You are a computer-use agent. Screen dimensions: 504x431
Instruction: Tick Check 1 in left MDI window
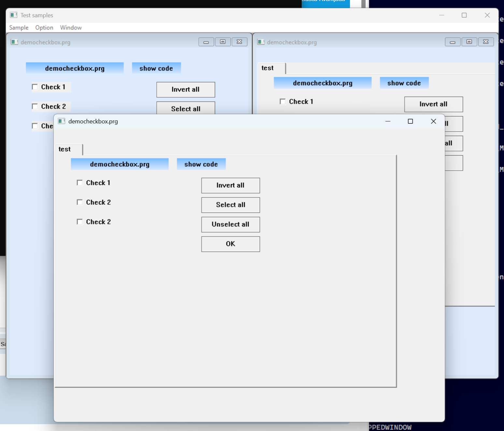[x=35, y=87]
